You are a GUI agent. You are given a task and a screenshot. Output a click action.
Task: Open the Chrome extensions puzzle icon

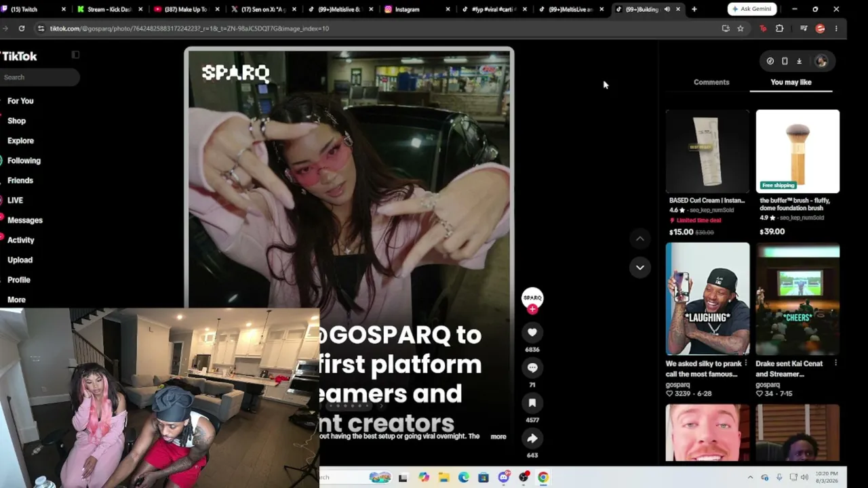[x=779, y=28]
